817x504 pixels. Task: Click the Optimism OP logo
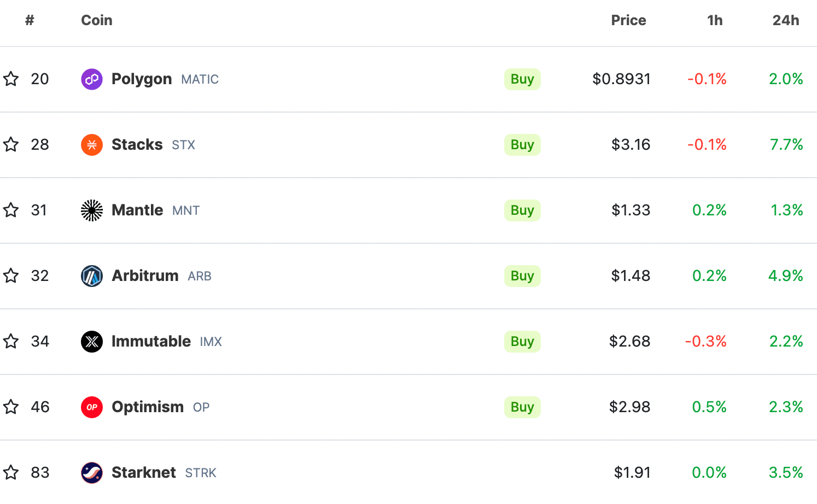91,407
